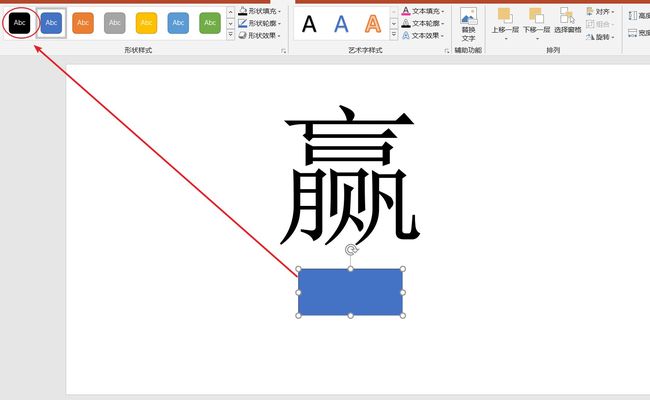This screenshot has height=400, width=650.
Task: Apply the light blue Abc shape style
Action: [x=178, y=23]
